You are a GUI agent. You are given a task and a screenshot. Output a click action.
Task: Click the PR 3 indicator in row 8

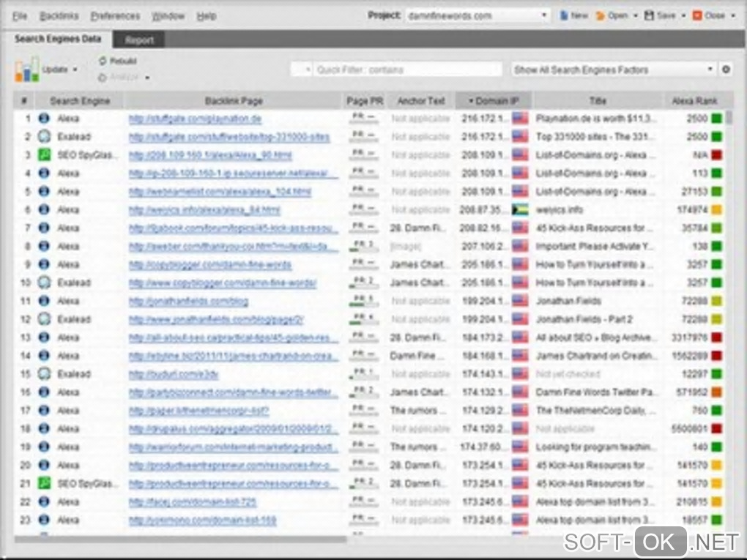click(x=364, y=246)
